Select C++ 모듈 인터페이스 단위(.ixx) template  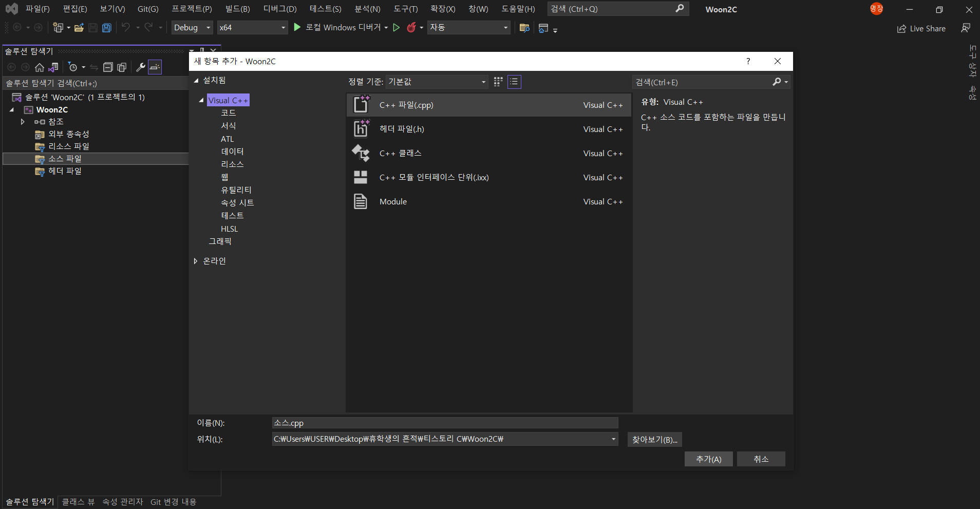pos(488,177)
